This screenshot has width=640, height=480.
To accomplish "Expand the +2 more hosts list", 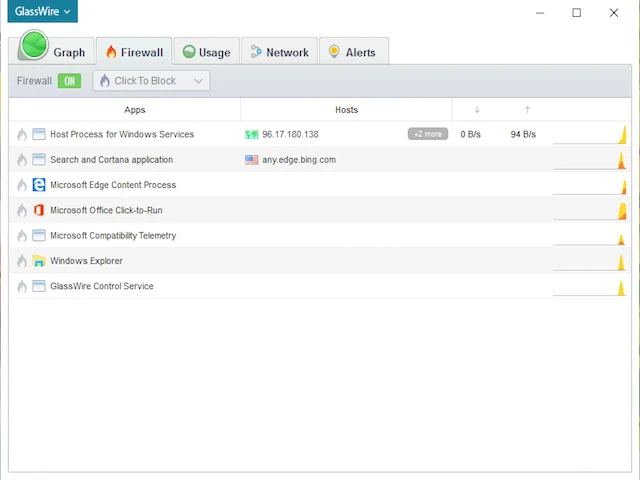I will [x=427, y=134].
